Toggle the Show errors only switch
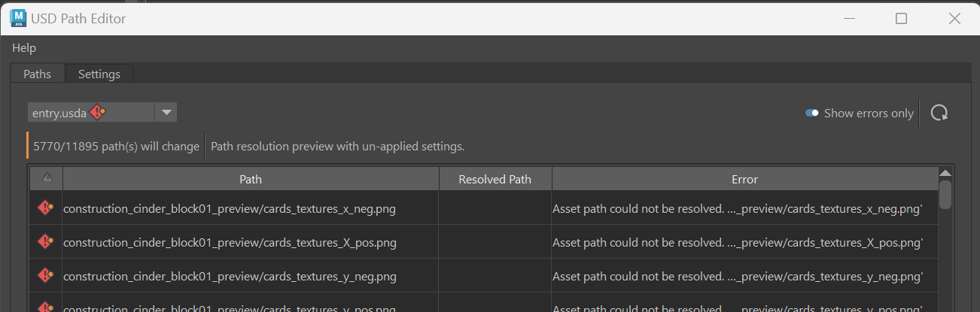The height and width of the screenshot is (312, 980). point(812,113)
